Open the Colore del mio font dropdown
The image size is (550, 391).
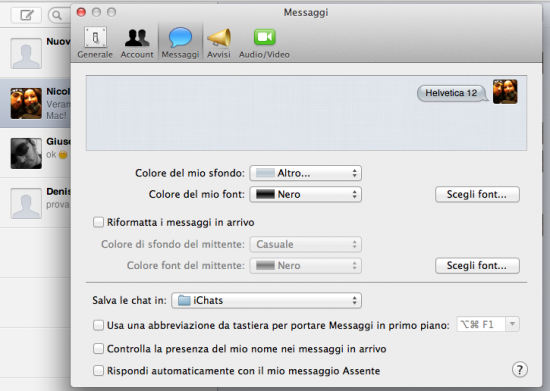(306, 194)
